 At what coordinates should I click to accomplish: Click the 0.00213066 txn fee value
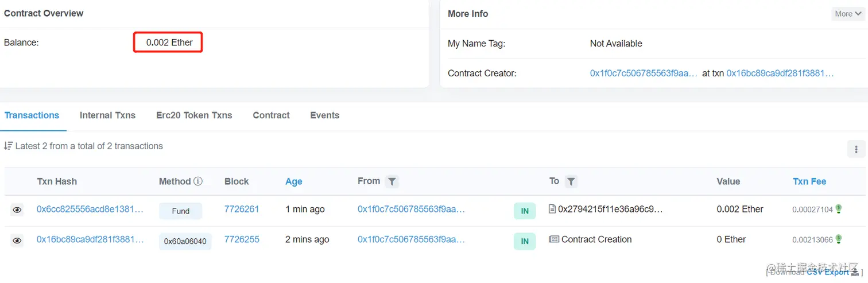pos(812,240)
